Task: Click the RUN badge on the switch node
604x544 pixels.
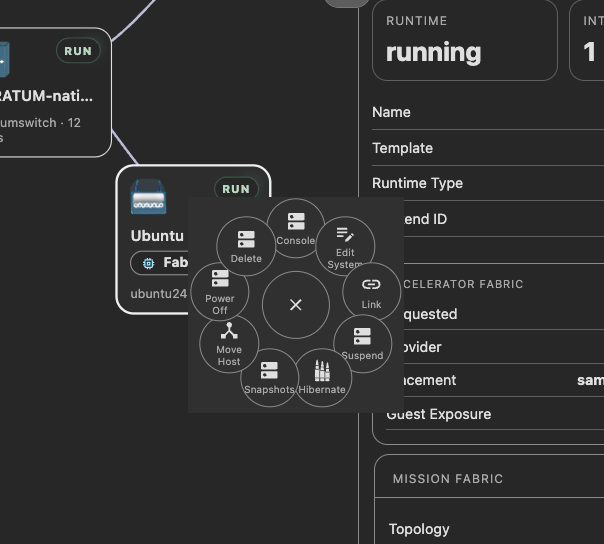Action: point(78,51)
